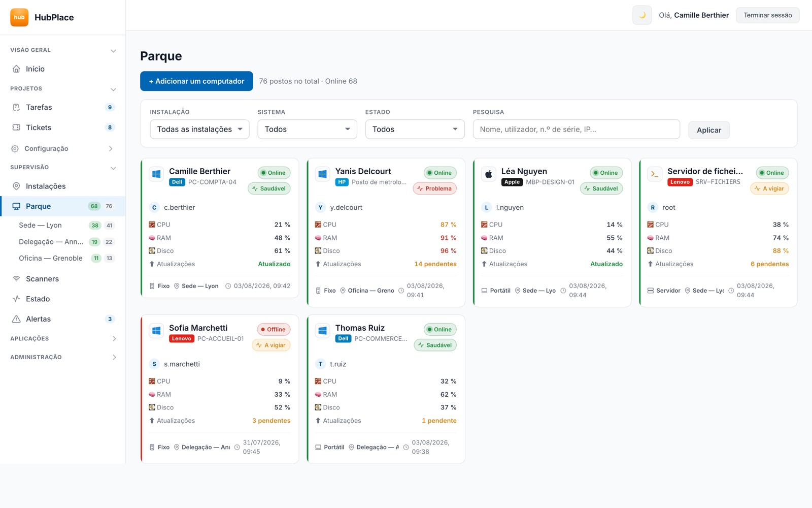Image resolution: width=812 pixels, height=508 pixels.
Task: Open the Sistema dropdown
Action: [307, 129]
